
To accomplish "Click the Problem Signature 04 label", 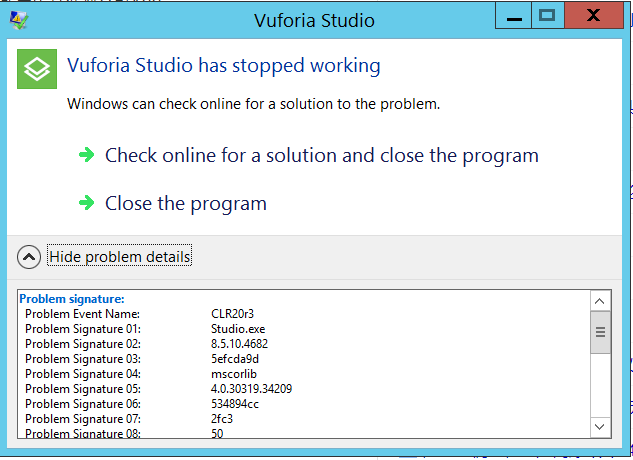I will (x=83, y=374).
